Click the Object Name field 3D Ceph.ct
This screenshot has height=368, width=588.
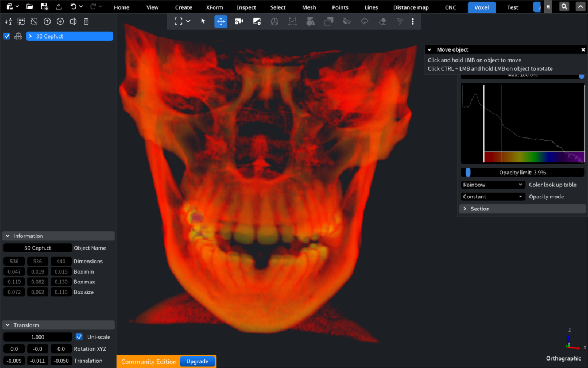tap(37, 248)
